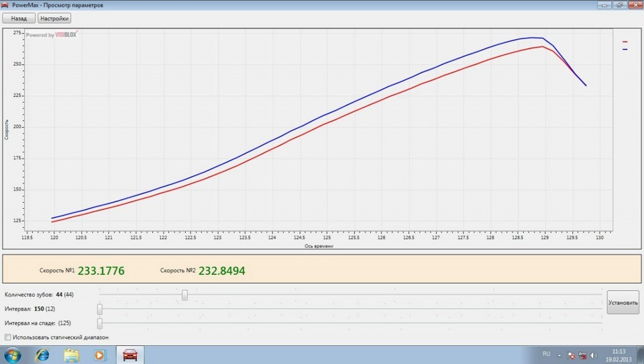
Task: Click the Скорость vertical axis label
Action: (x=7, y=130)
